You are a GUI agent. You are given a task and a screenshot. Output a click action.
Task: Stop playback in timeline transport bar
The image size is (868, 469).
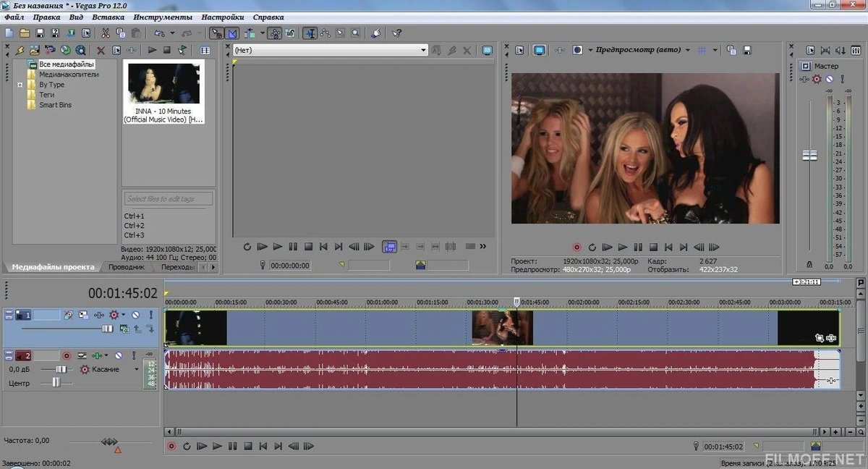click(x=247, y=447)
